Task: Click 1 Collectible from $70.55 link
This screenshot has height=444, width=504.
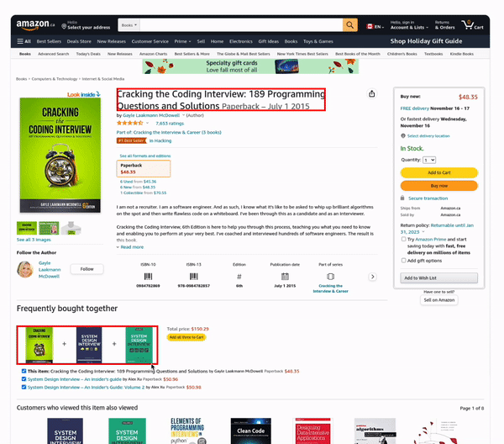Action: tap(144, 193)
